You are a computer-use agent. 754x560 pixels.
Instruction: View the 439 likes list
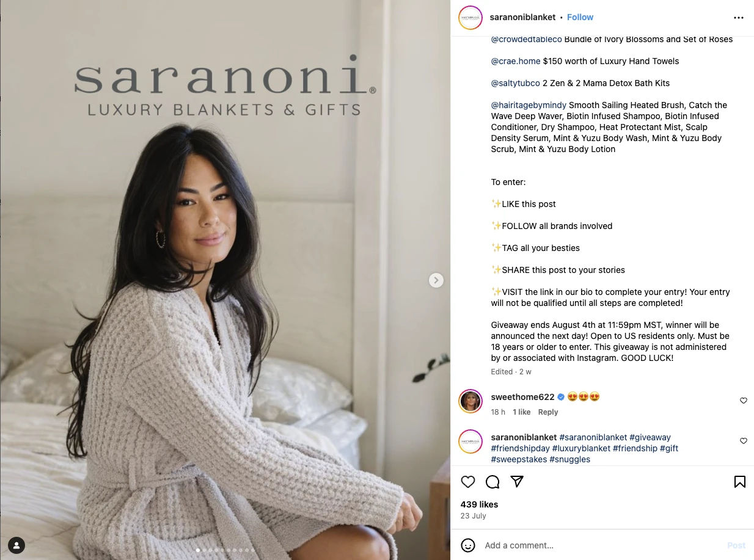479,504
